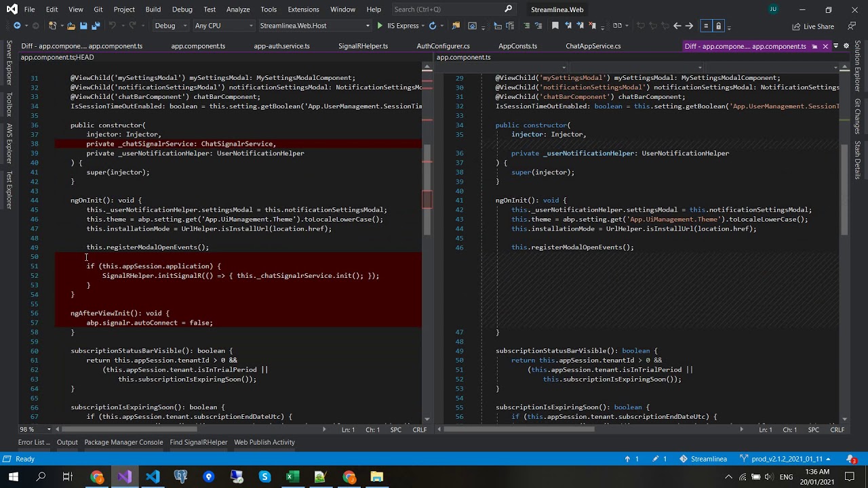This screenshot has height=488, width=868.
Task: Toggle bookmark icon in toolbar
Action: coord(555,26)
